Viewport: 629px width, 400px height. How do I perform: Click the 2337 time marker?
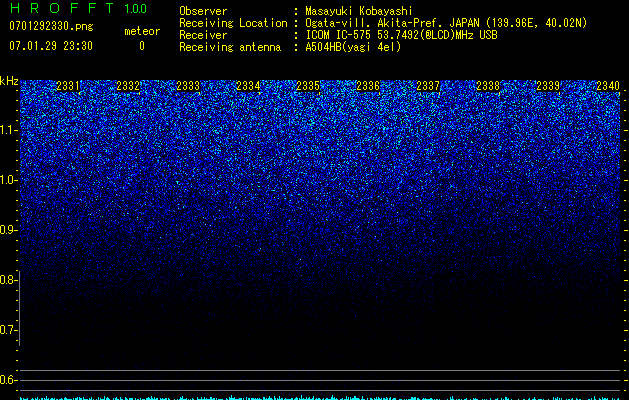tap(428, 86)
